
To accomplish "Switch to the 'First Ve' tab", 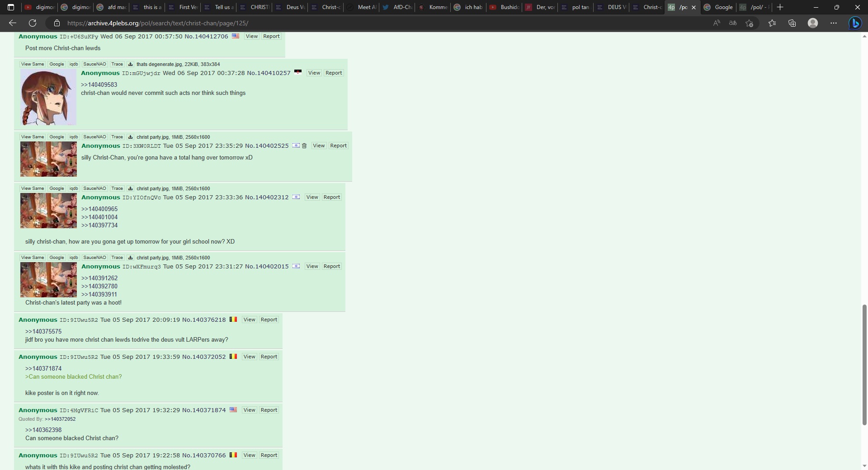I will point(183,7).
